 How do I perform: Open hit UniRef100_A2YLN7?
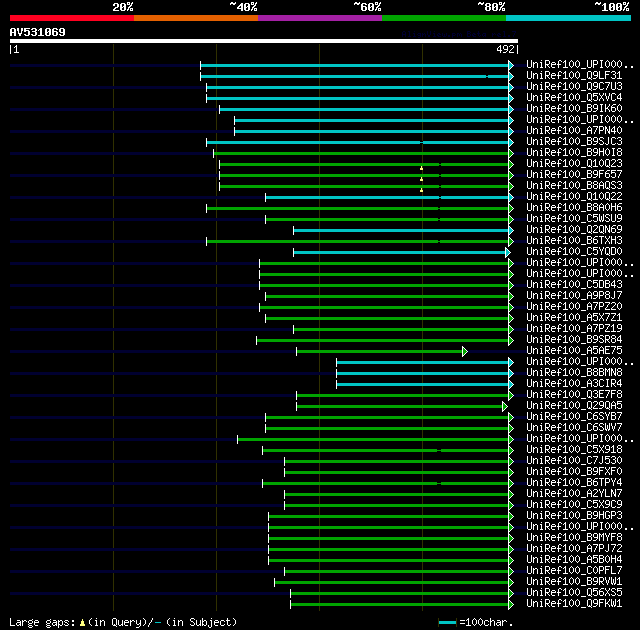pos(574,494)
